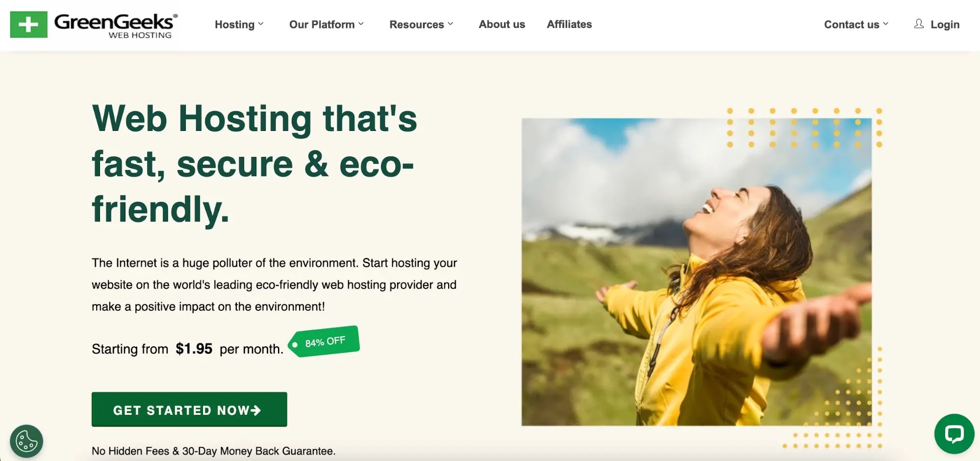Click the arrow on Get Started Now
The width and height of the screenshot is (980, 461).
click(x=255, y=410)
